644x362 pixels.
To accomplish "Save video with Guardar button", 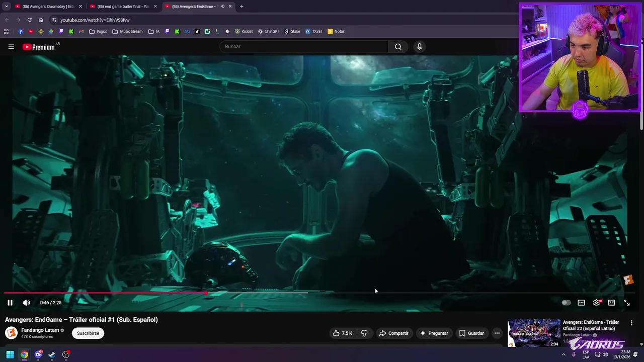I will pos(471,333).
